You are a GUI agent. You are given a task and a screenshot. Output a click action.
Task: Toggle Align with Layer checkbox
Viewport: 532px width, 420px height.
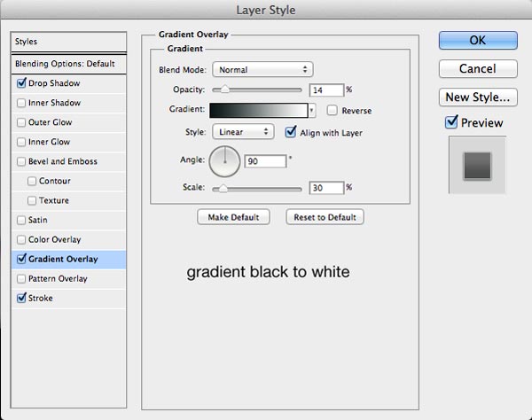coord(291,132)
